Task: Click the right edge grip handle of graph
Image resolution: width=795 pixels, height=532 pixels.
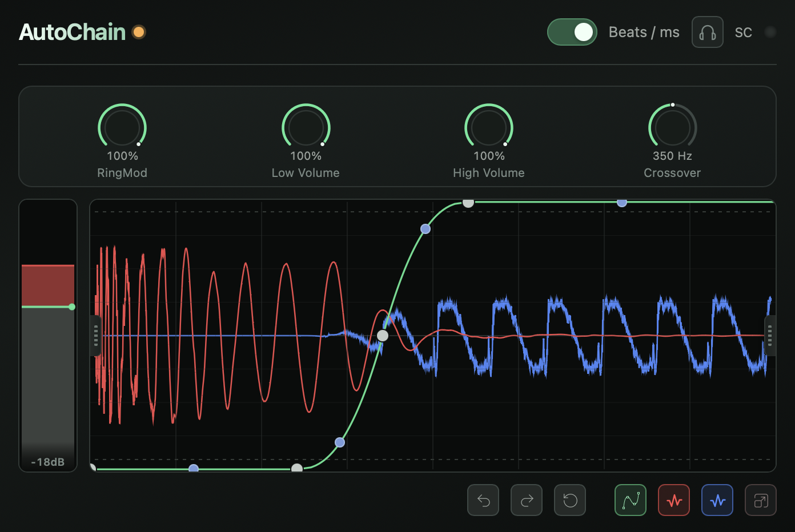Action: (x=770, y=336)
